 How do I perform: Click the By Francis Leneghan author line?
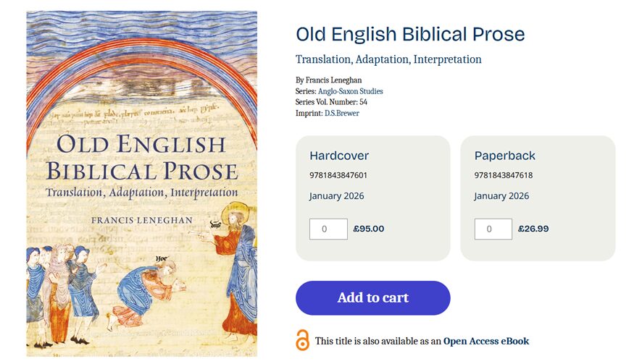(328, 80)
